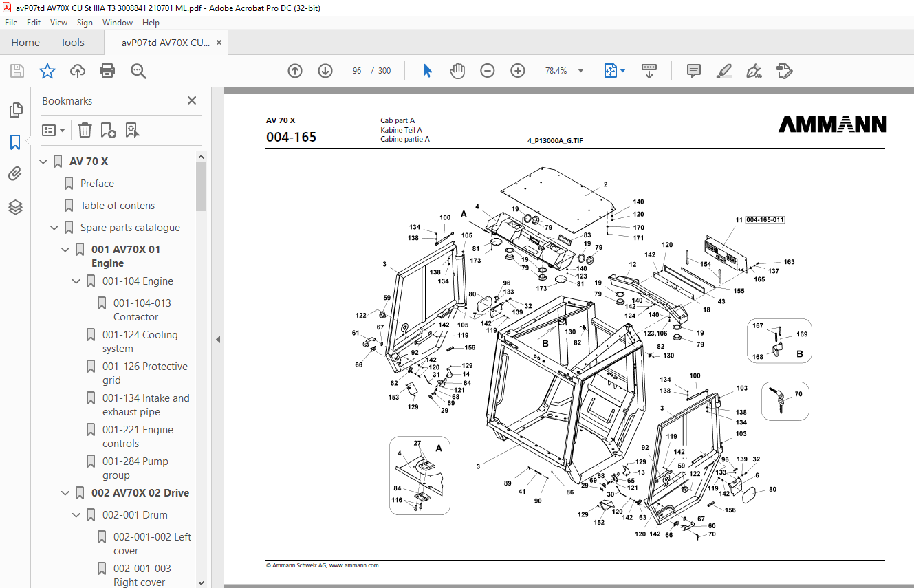Click the Save file icon

pos(17,71)
